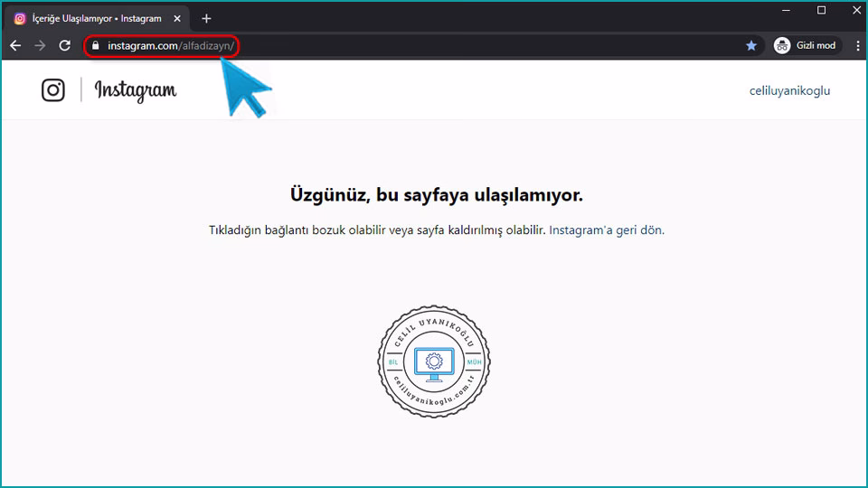Select the heading "Üzgünüz, bu sayfaya ulaşılamıyor."
Screen dimensions: 868x488
pyautogui.click(x=436, y=195)
